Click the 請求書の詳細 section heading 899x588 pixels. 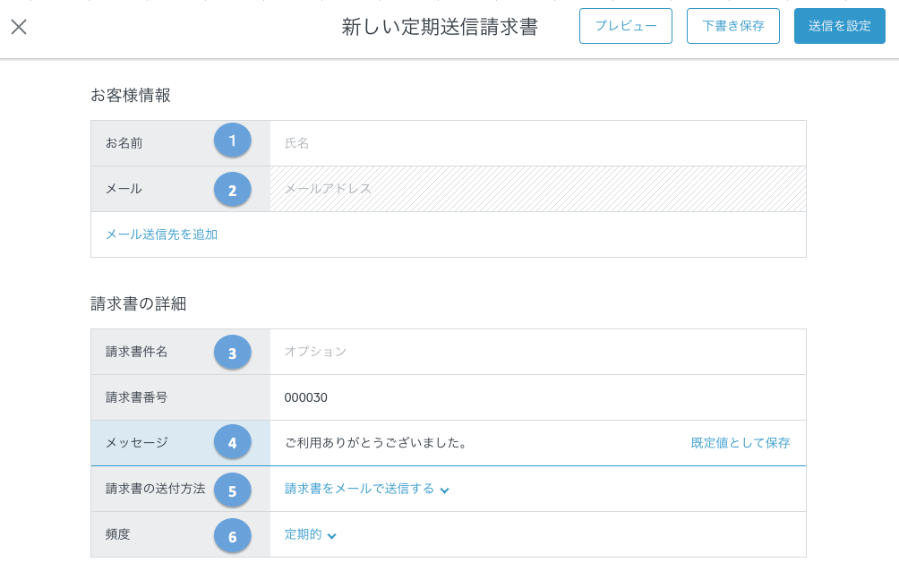pyautogui.click(x=138, y=303)
